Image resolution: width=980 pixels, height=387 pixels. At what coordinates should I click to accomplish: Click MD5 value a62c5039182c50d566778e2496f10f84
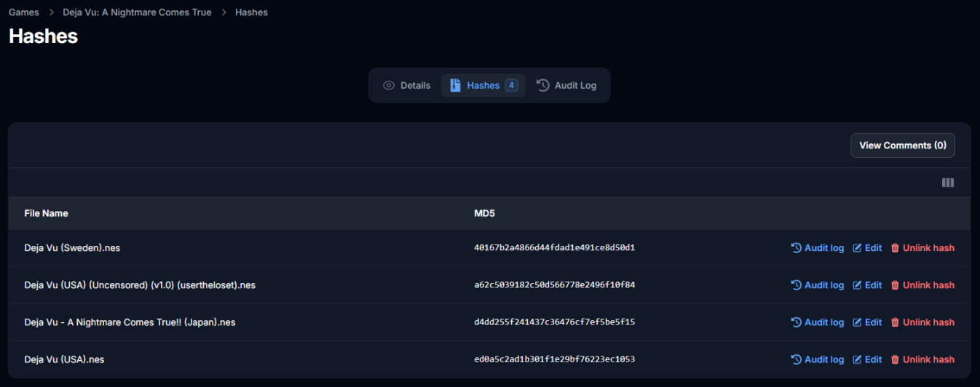tap(555, 285)
